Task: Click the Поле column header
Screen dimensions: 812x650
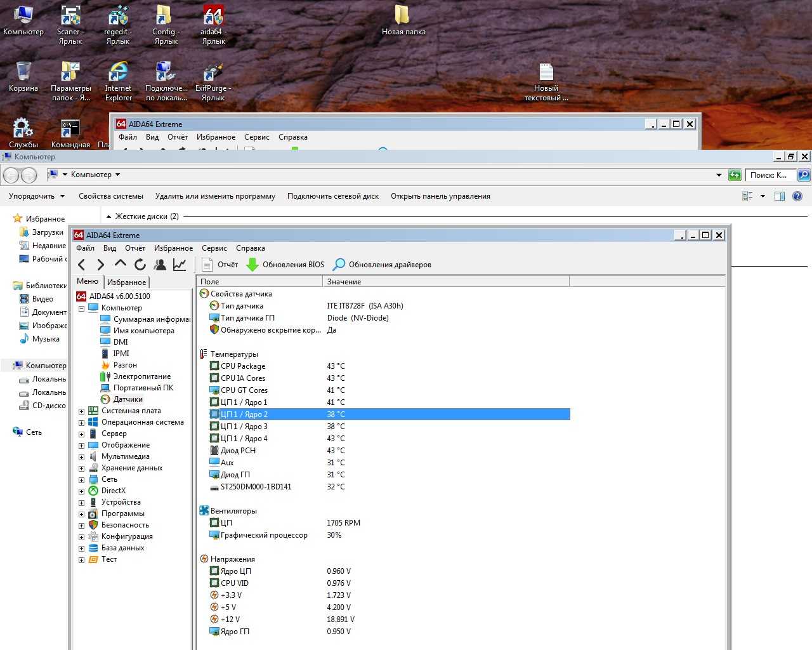Action: pyautogui.click(x=259, y=282)
